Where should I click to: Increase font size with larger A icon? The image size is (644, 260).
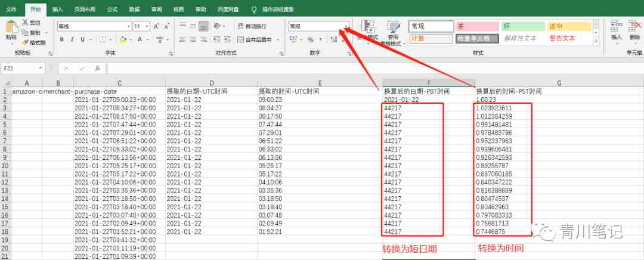coord(156,26)
